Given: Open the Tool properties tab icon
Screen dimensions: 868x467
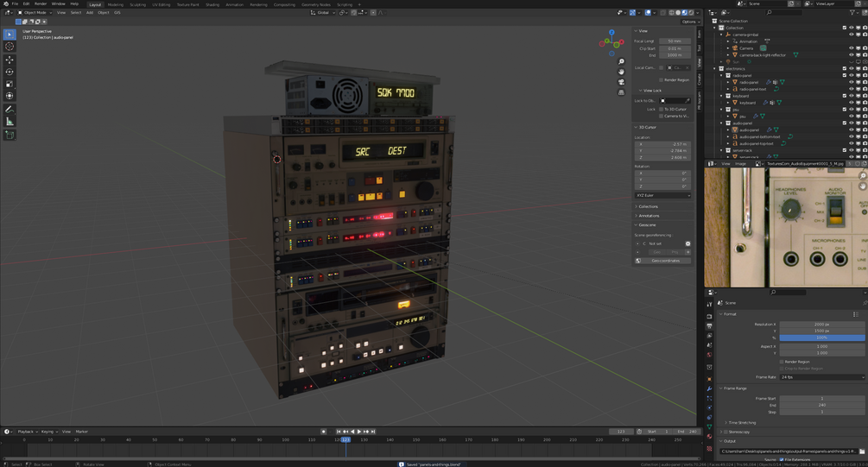Looking at the screenshot, I should click(709, 305).
